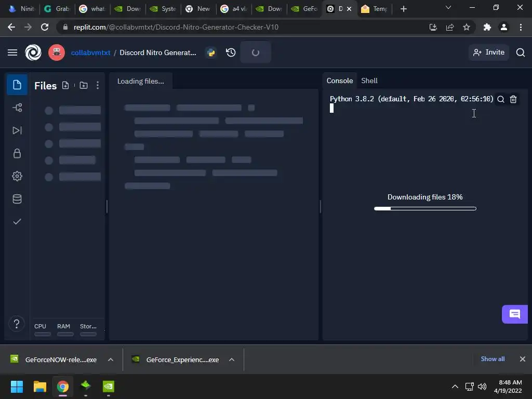Open the collabvmtxt profile link
The image size is (532, 399).
(x=90, y=52)
